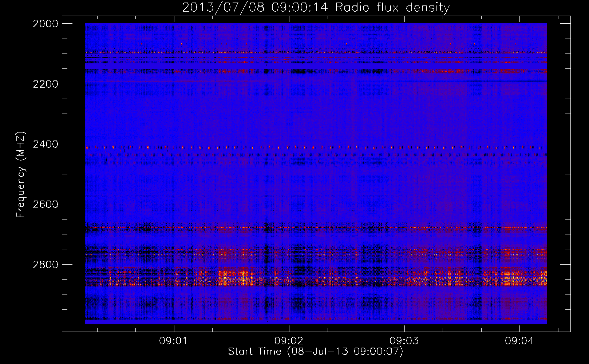
Task: Click the "Frequency (MHZ)" y-axis label
Action: (x=21, y=175)
